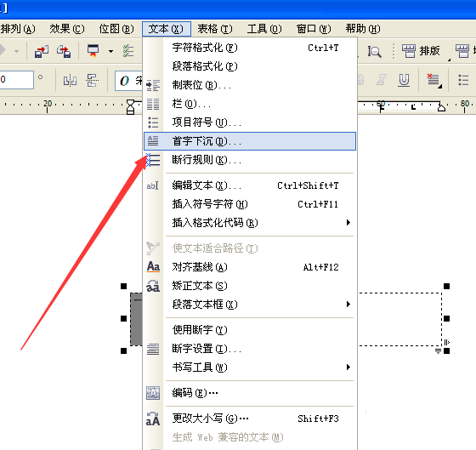Click the 排版 toolbar button
The height and width of the screenshot is (450, 476).
(421, 51)
